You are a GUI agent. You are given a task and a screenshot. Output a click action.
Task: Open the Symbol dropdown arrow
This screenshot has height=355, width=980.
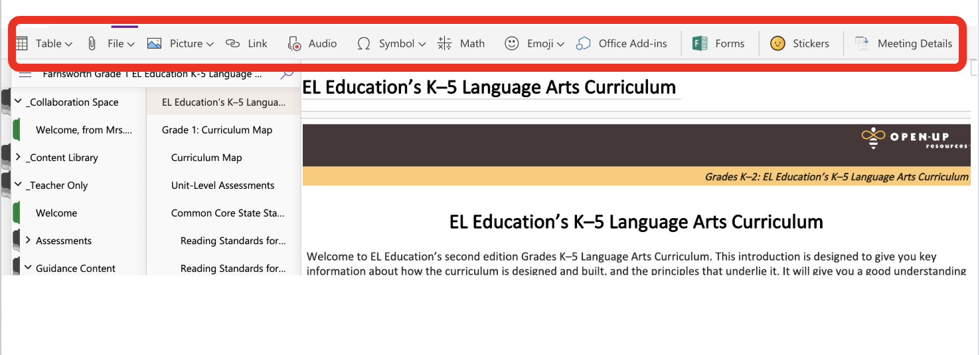coord(422,44)
